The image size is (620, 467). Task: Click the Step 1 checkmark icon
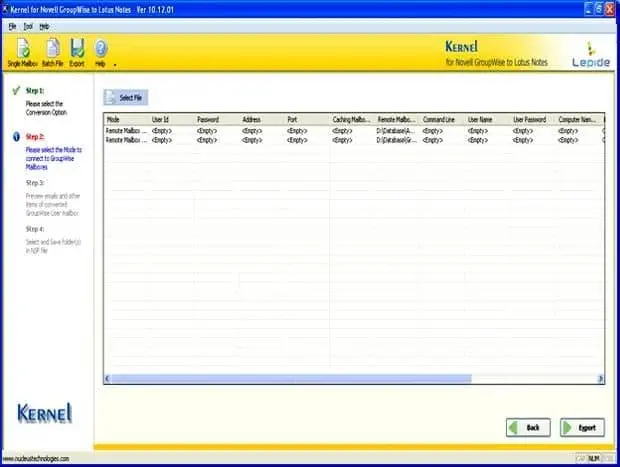[16, 91]
